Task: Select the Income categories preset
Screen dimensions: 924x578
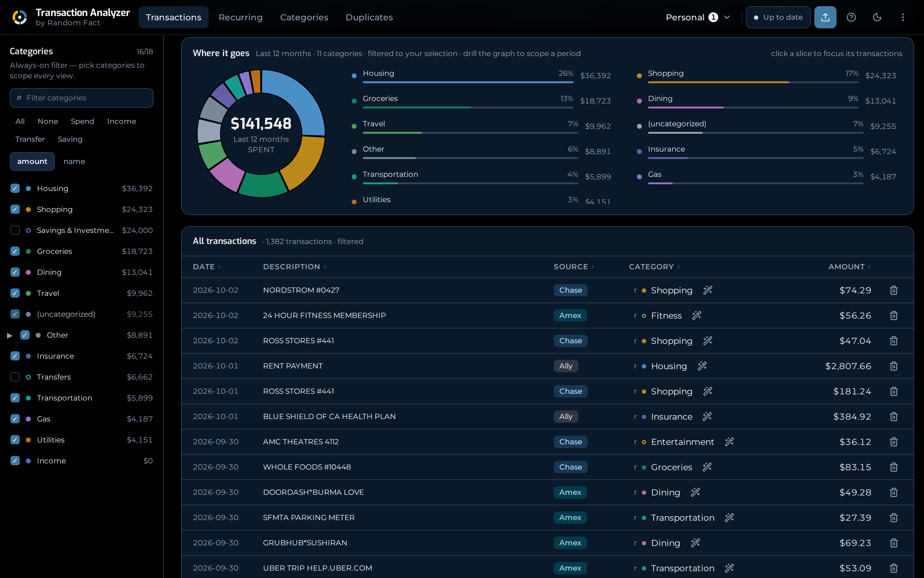Action: [x=122, y=121]
